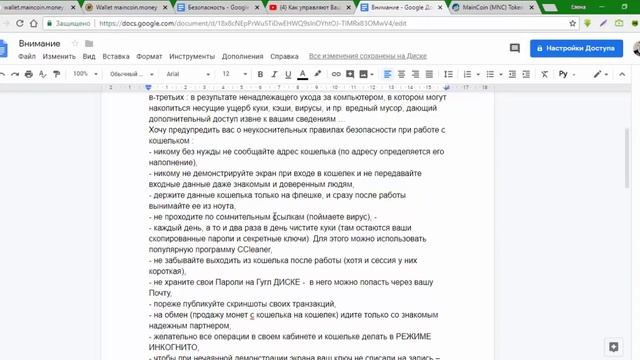Switch to Wallet maincoin.money tab
Viewport: 640px width, 360px height.
[127, 7]
